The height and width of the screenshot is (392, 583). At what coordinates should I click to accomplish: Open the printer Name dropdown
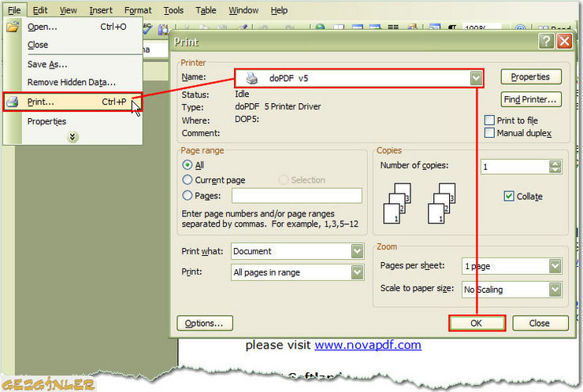476,78
